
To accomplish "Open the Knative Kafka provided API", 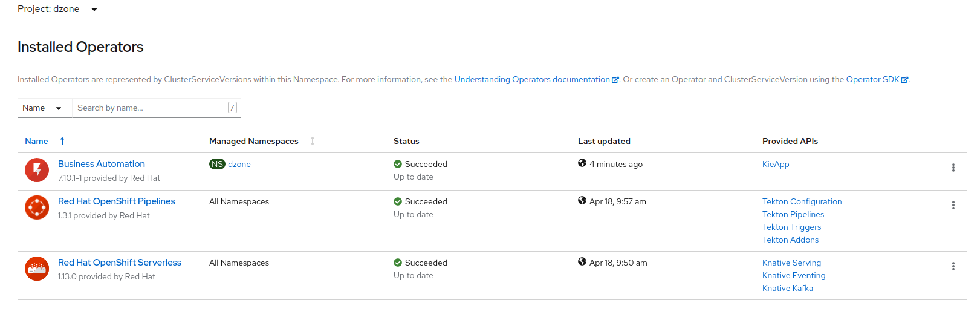I will [788, 288].
